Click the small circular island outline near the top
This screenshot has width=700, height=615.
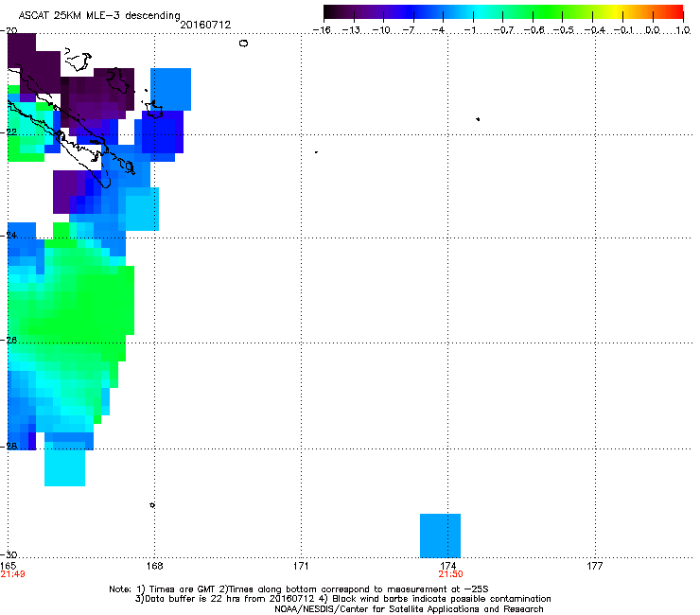point(243,44)
